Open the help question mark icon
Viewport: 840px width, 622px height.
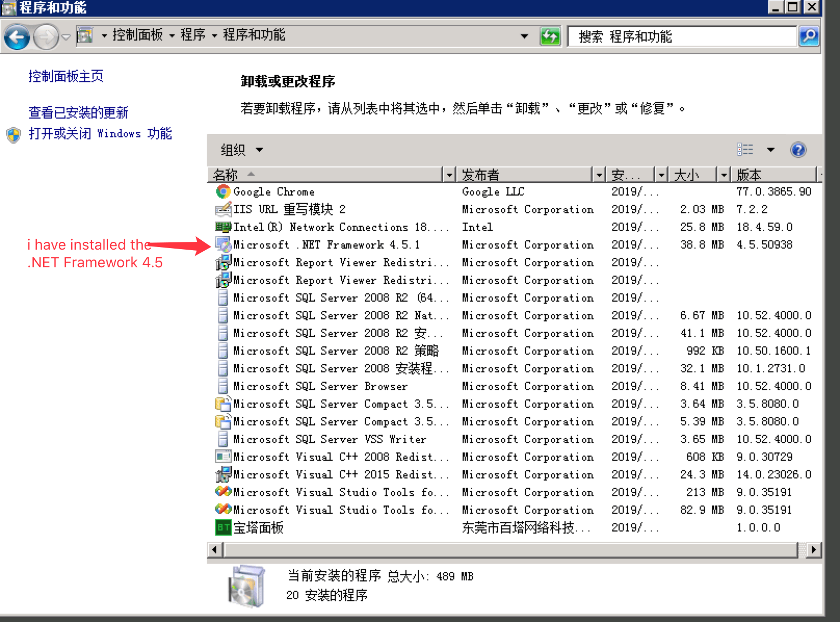click(x=798, y=150)
